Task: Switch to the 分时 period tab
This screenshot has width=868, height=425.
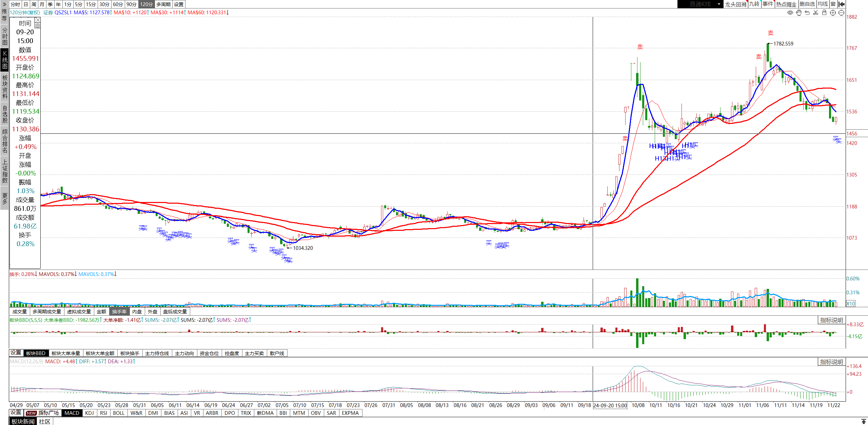Action: [15, 4]
